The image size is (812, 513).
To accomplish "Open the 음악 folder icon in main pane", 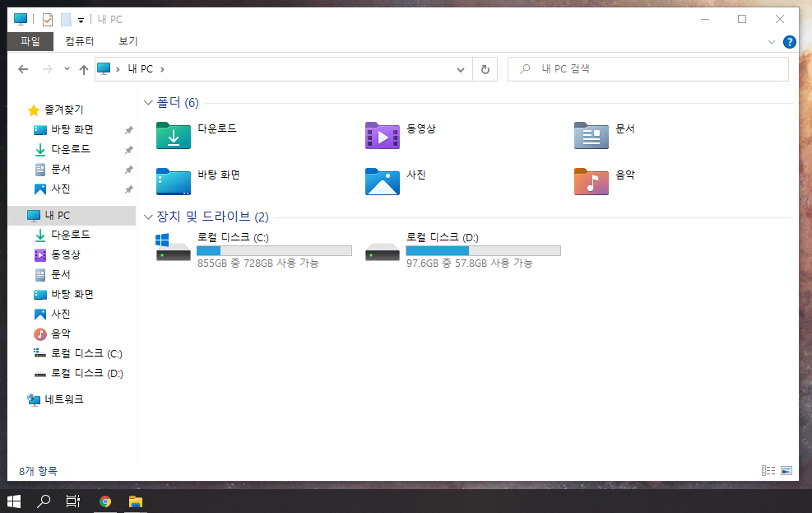I will tap(591, 181).
